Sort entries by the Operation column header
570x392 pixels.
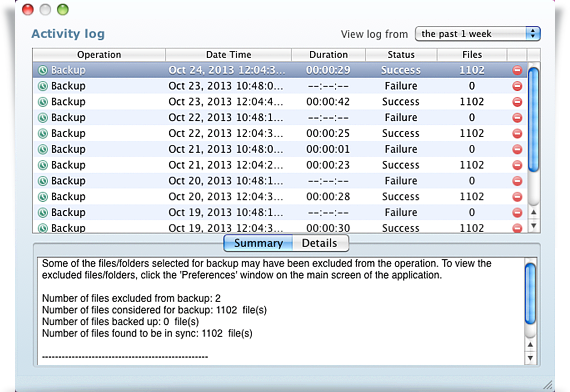[99, 55]
